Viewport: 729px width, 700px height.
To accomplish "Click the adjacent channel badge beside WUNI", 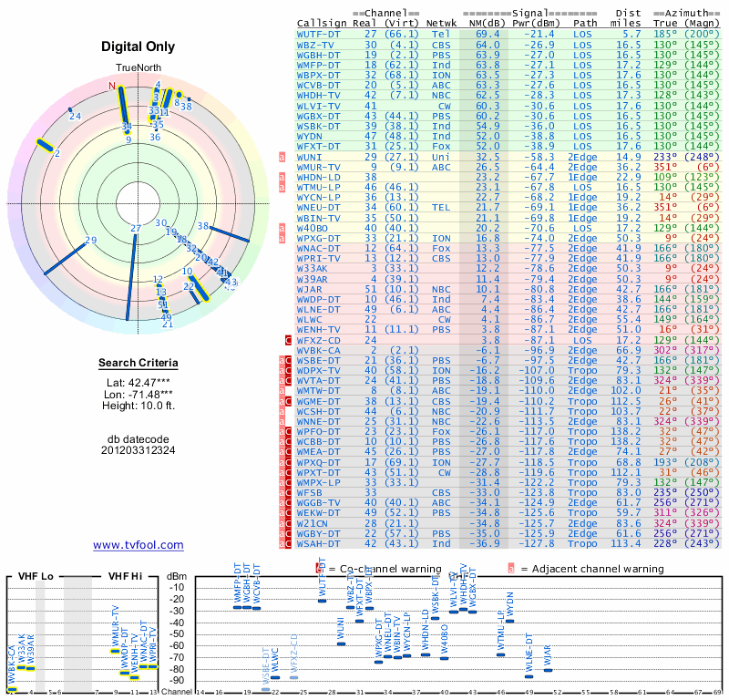I will pos(282,157).
